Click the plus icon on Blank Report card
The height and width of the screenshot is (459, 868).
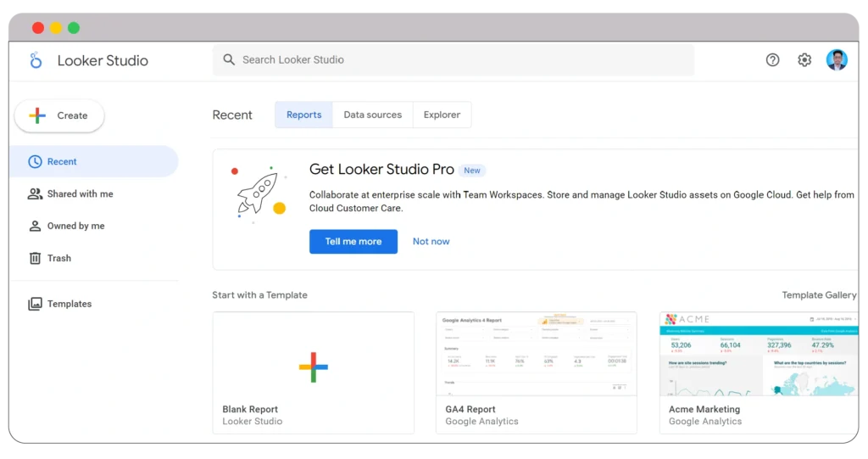[314, 367]
